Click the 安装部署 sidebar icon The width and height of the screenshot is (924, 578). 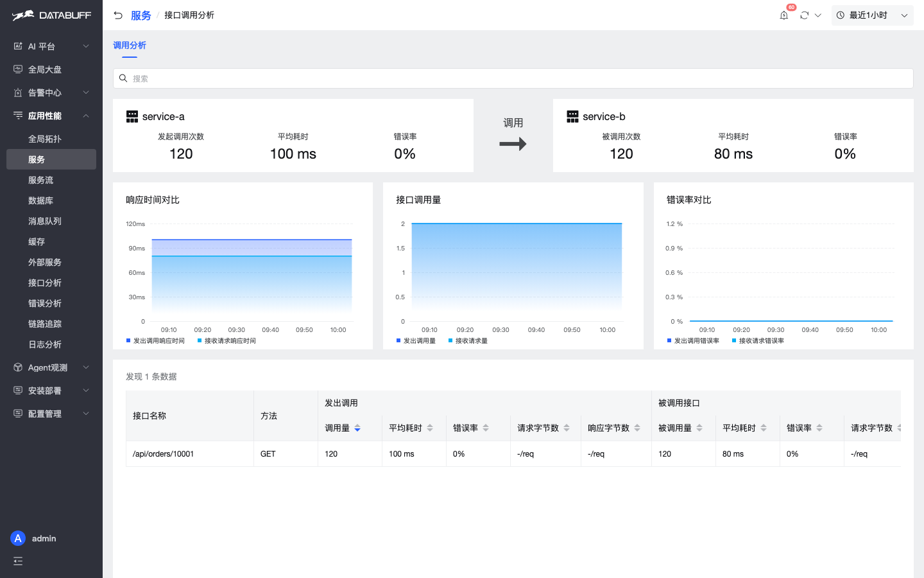18,390
